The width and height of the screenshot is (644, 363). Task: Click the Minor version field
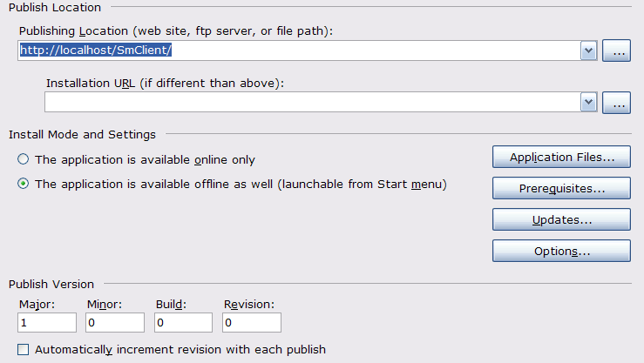point(115,323)
